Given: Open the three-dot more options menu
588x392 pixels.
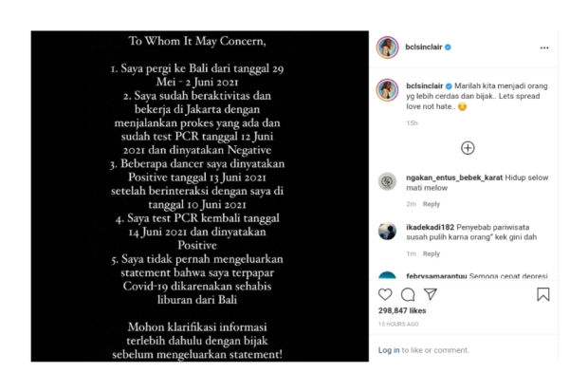Looking at the screenshot, I should click(x=544, y=47).
